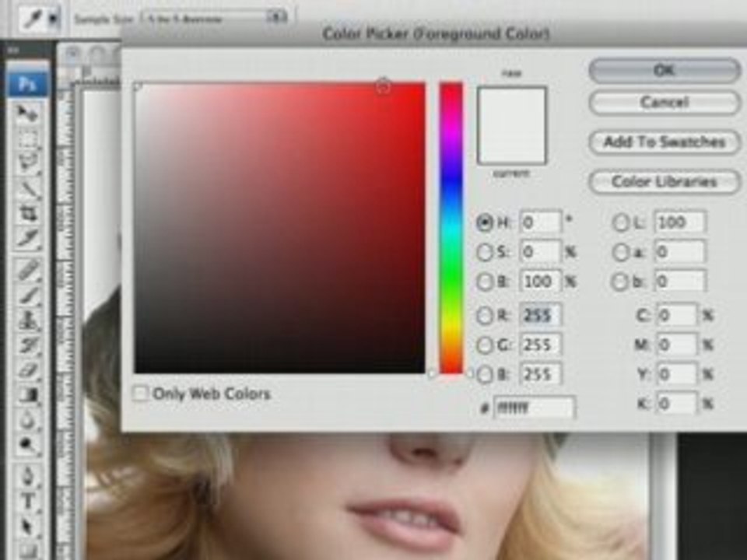Select the Clone Stamp tool

coord(28,320)
